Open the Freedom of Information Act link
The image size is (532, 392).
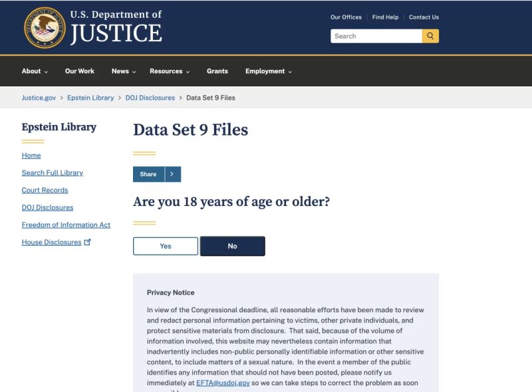pos(65,225)
